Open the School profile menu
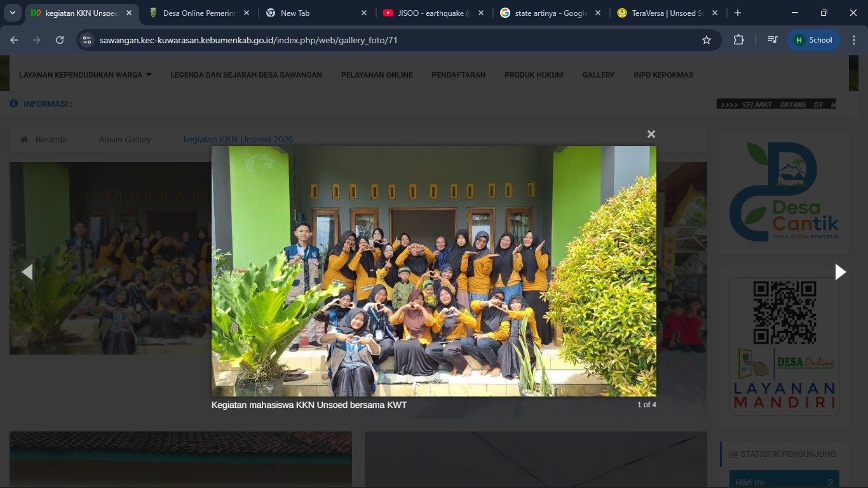The image size is (868, 488). pyautogui.click(x=813, y=39)
